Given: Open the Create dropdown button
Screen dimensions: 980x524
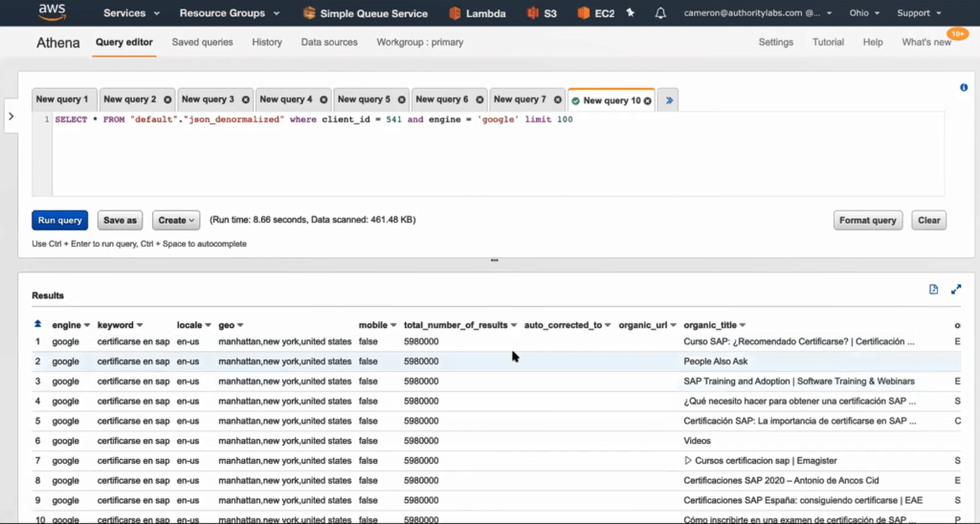Looking at the screenshot, I should point(176,221).
